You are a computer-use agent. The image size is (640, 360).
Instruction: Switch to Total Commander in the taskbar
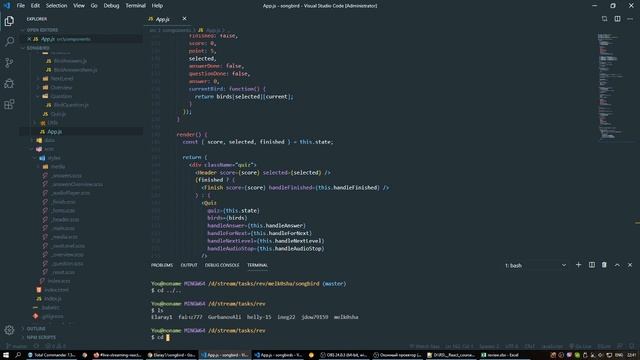click(51, 355)
